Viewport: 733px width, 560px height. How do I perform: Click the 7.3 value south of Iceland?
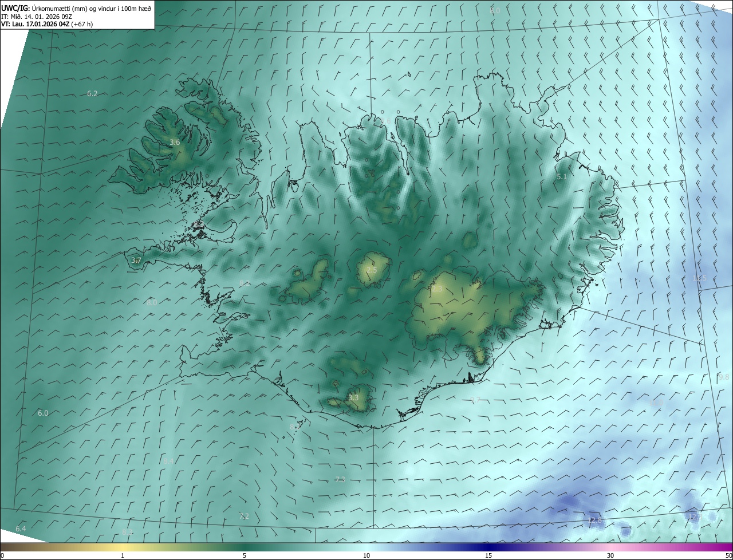(340, 479)
